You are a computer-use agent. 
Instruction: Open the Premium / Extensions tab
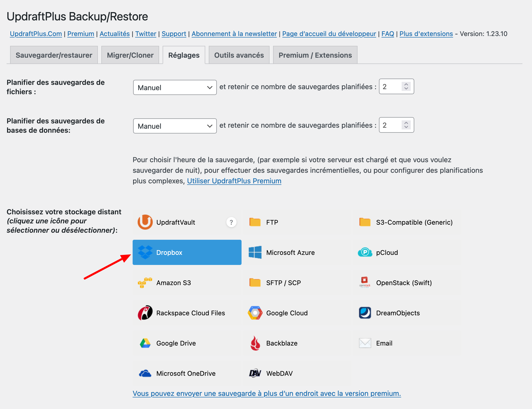315,55
